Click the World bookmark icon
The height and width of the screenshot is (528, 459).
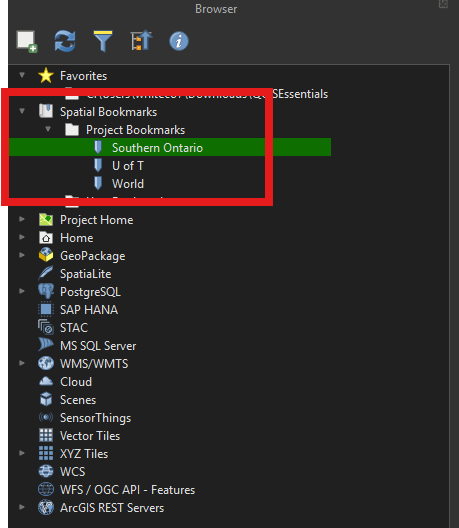point(98,183)
